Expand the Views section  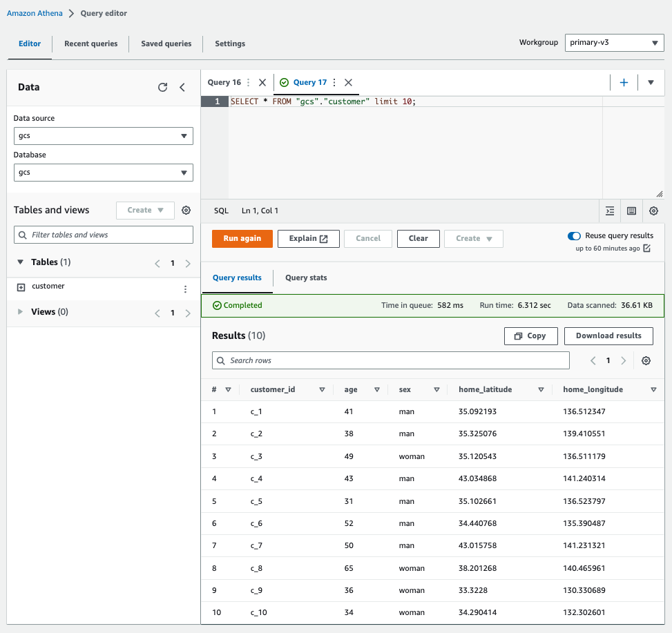[x=20, y=312]
